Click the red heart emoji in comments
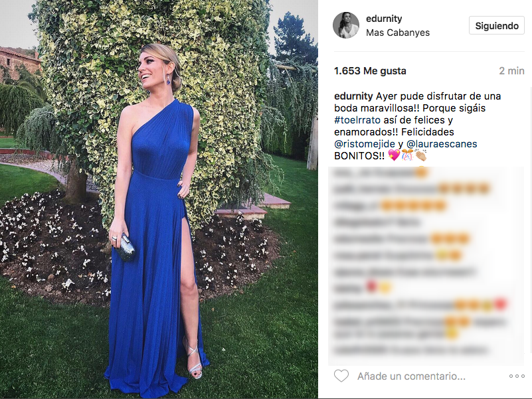The height and width of the screenshot is (399, 532). (x=371, y=287)
